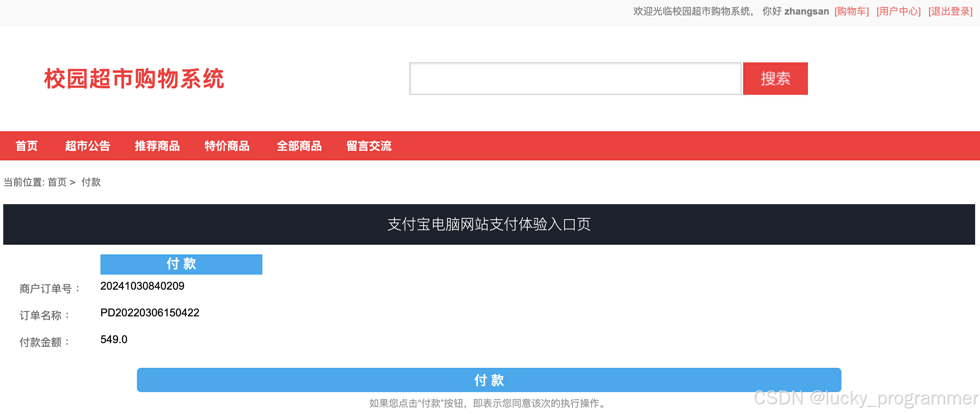The height and width of the screenshot is (414, 980).
Task: Select order name PD20220306150422
Action: tap(150, 313)
